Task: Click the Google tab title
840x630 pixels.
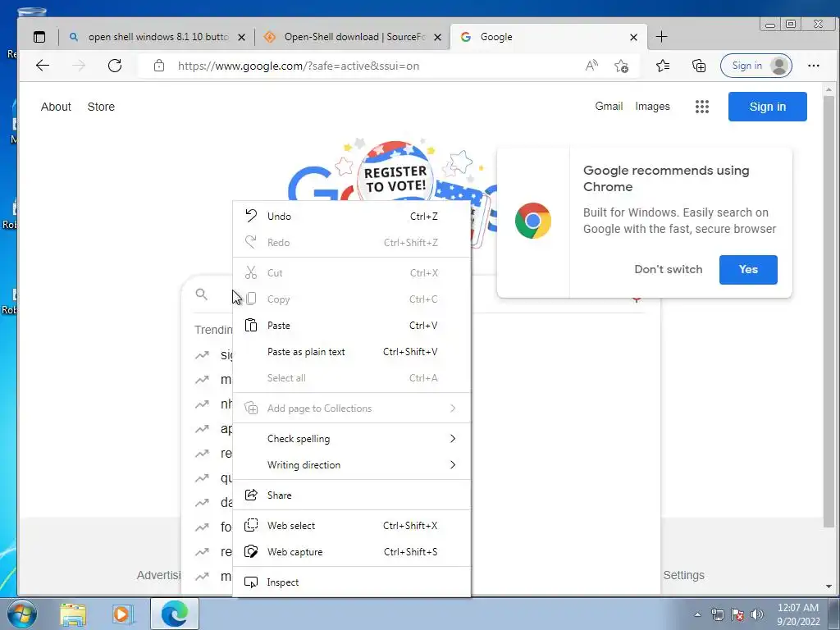Action: pyautogui.click(x=496, y=37)
